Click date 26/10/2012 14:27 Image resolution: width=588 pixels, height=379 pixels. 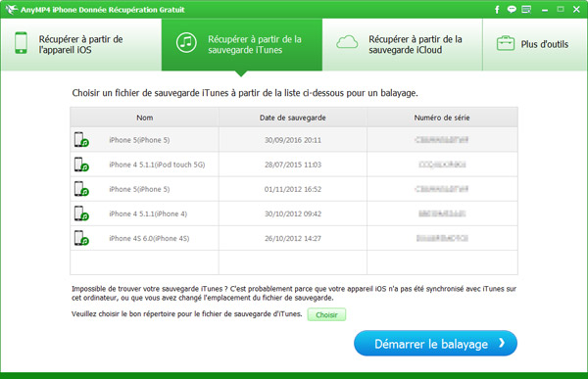point(293,238)
